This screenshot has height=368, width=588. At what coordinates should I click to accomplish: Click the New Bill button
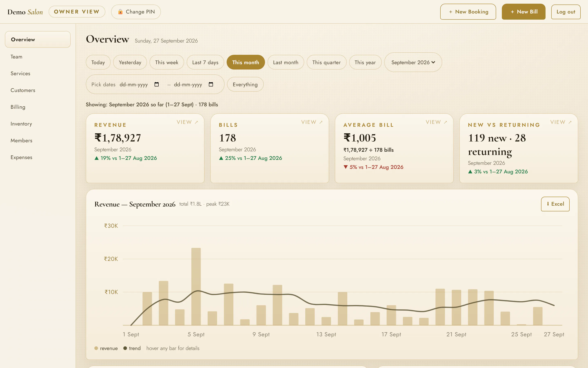pyautogui.click(x=523, y=12)
